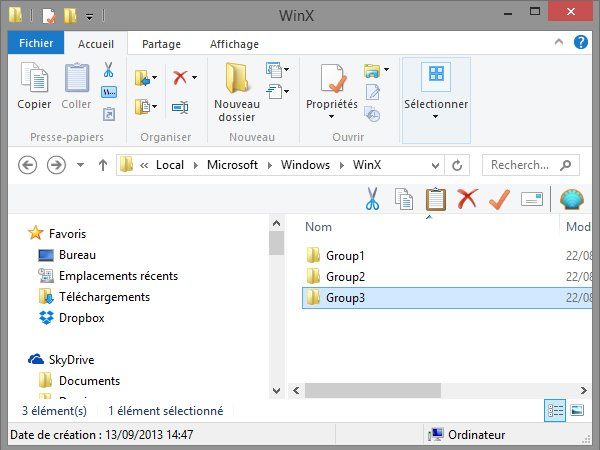Switch to Large icons view in status bar
600x450 pixels.
point(577,411)
